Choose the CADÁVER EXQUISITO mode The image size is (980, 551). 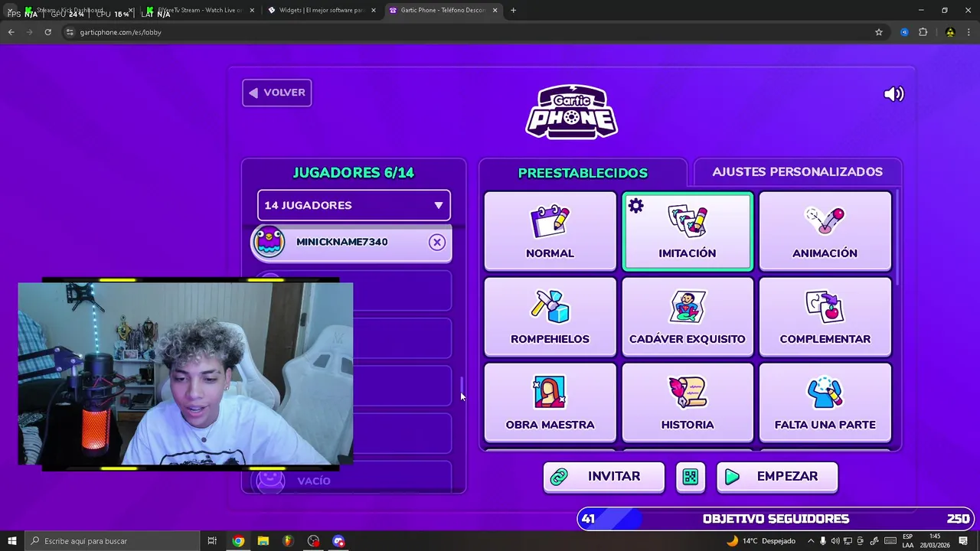[688, 317]
